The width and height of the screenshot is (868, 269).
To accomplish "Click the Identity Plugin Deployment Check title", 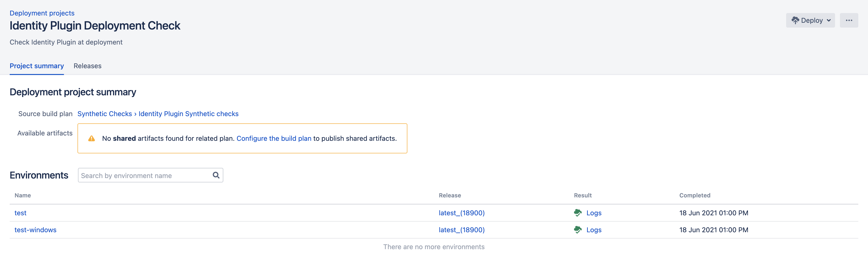I will 95,26.
